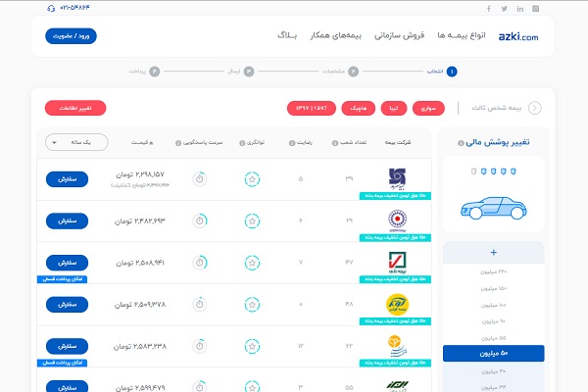Order the 2,382,693 toman insurance
The image size is (588, 392).
[67, 220]
